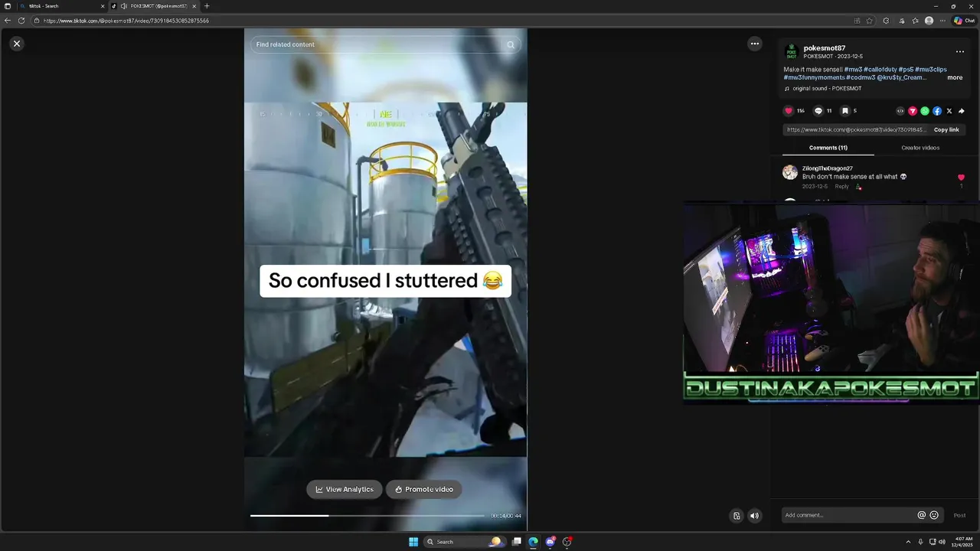Open Discord from the taskbar
980x551 pixels.
[x=550, y=542]
